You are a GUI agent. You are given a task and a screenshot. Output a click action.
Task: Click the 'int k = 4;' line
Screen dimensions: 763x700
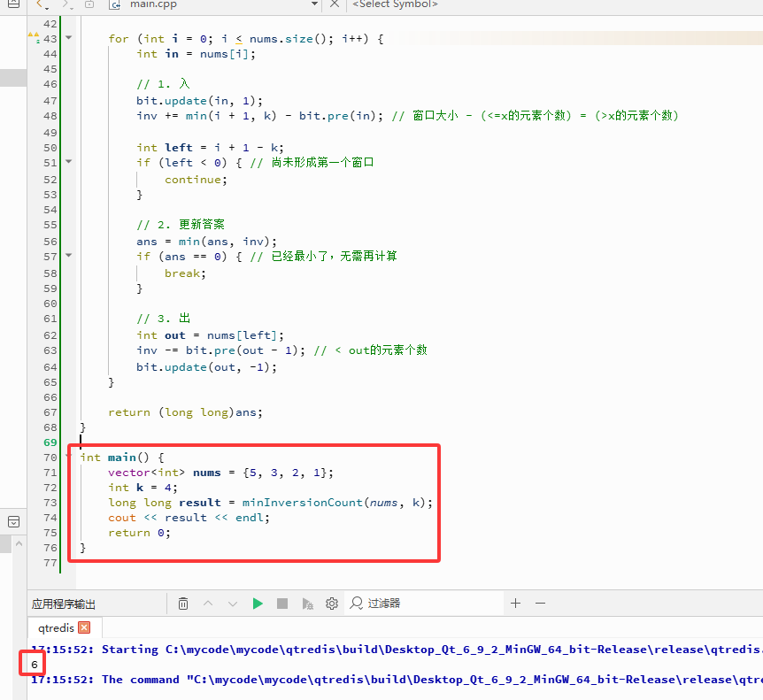click(143, 488)
